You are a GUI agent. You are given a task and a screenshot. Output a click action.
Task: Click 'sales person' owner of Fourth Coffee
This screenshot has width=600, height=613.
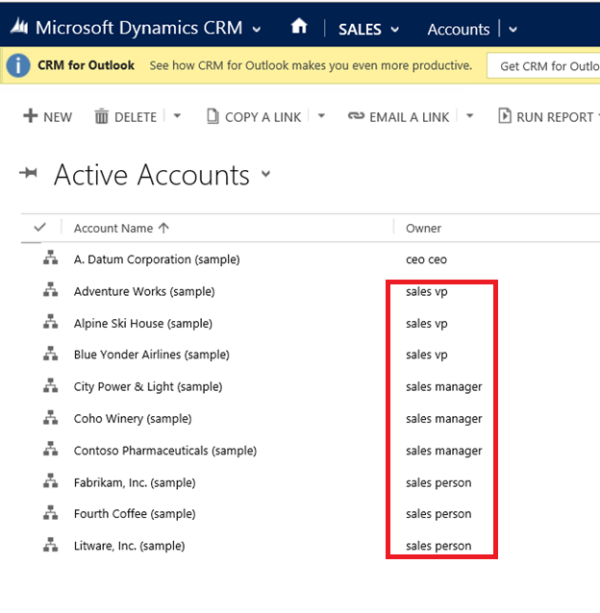(439, 514)
